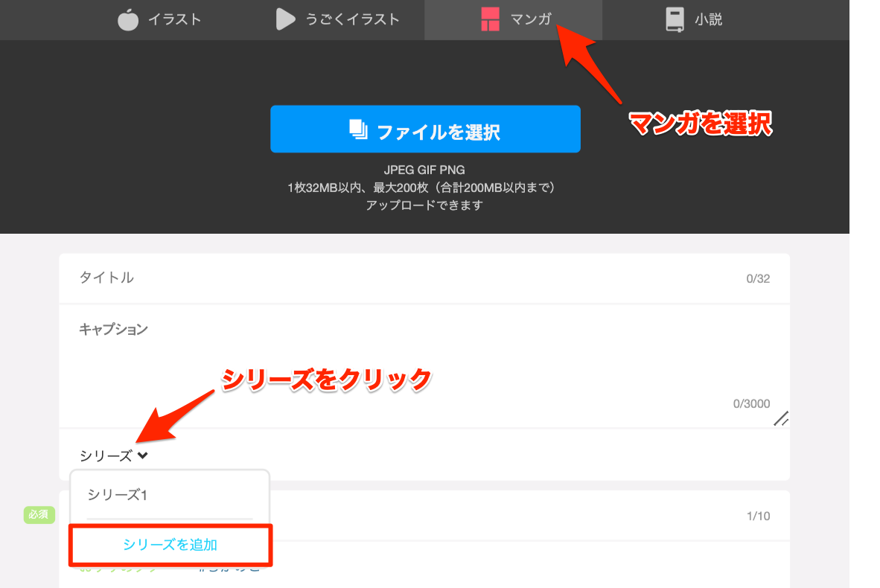Click the novel book icon
880x588 pixels.
675,19
